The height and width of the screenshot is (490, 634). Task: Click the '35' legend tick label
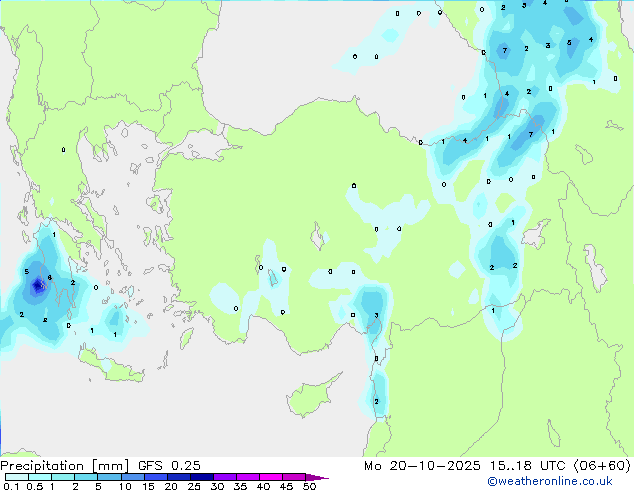(240, 486)
